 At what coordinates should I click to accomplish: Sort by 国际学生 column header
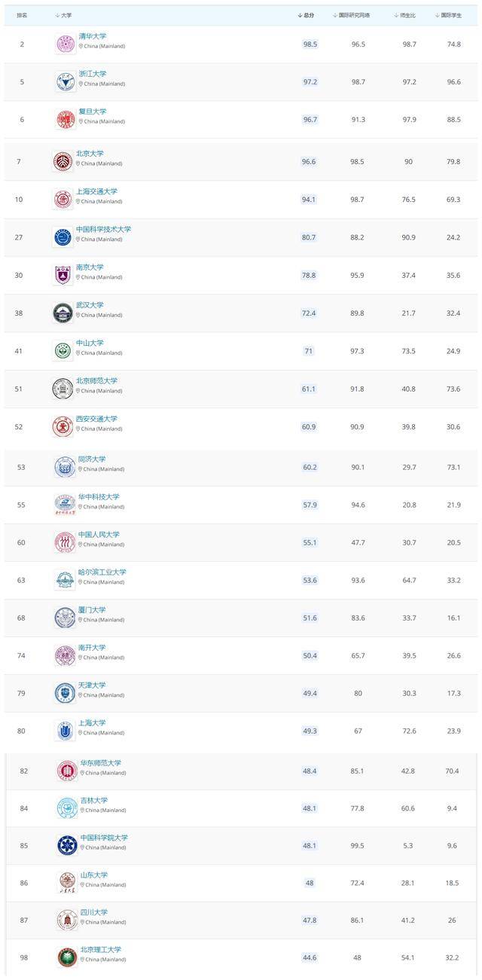tap(449, 15)
